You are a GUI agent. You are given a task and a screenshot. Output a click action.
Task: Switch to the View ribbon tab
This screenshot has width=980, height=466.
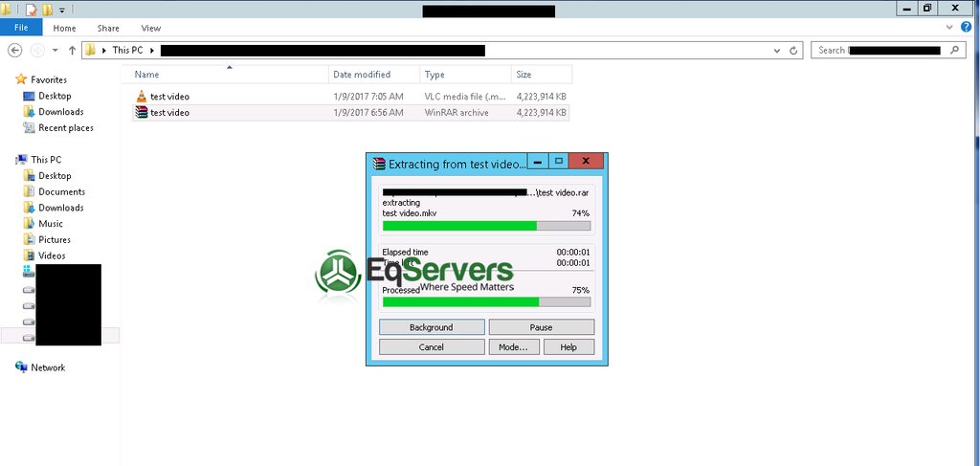pyautogui.click(x=150, y=28)
